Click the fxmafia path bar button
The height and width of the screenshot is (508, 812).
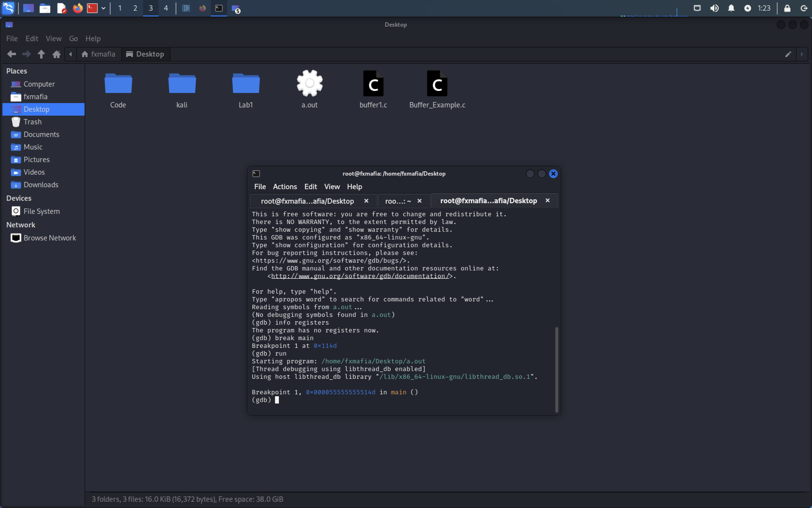pos(99,54)
